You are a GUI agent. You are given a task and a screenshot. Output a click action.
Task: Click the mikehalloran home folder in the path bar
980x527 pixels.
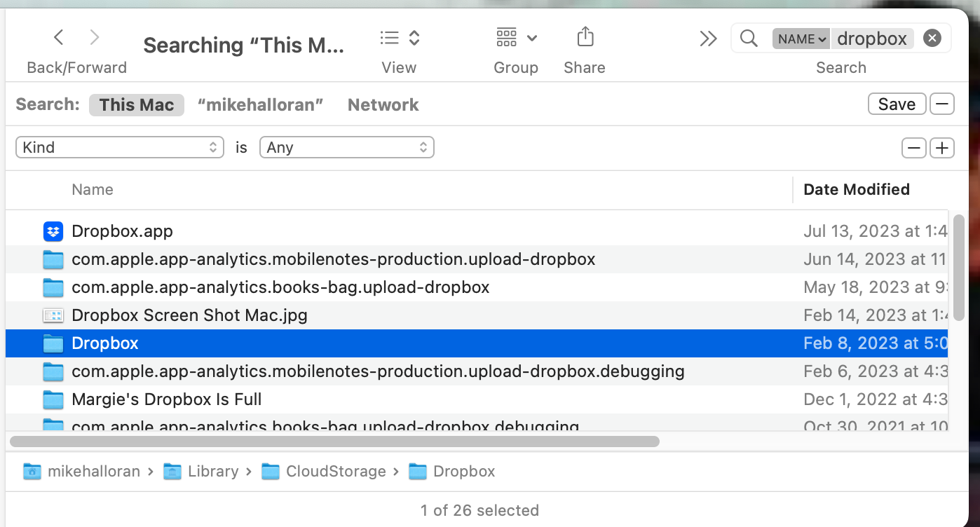[x=81, y=472]
